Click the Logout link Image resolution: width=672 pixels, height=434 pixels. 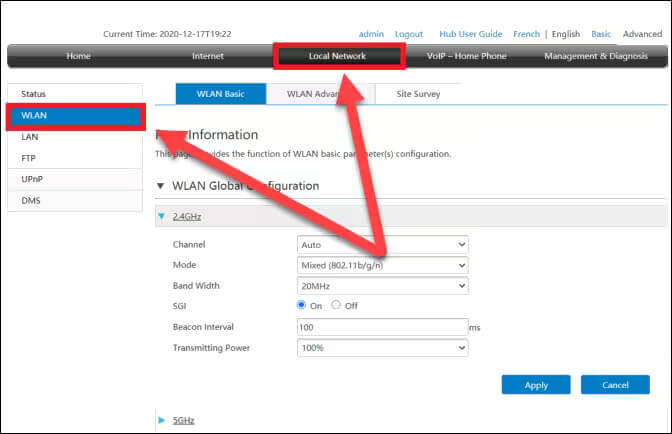pos(408,34)
